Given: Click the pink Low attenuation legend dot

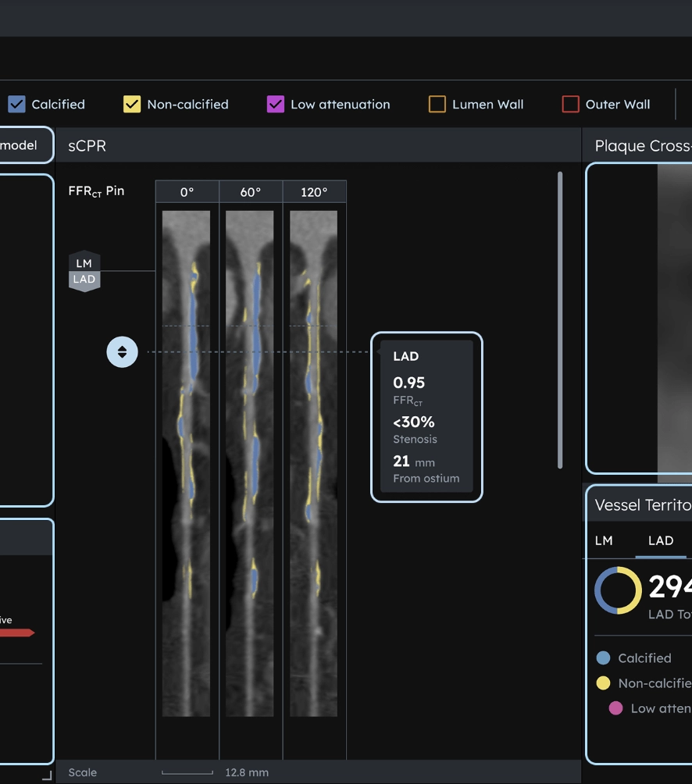Looking at the screenshot, I should coord(615,708).
